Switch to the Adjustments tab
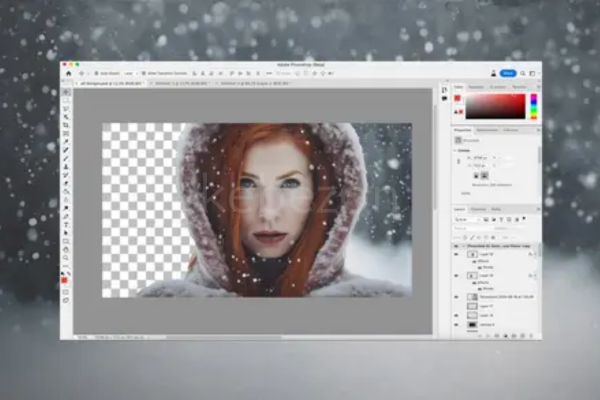Screen dimensions: 600x400 pyautogui.click(x=487, y=130)
